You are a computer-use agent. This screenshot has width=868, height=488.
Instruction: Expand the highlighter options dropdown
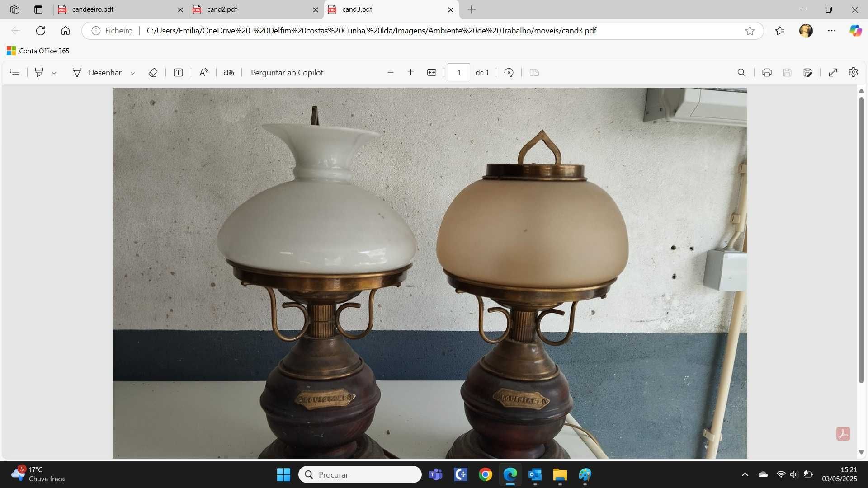click(x=54, y=73)
